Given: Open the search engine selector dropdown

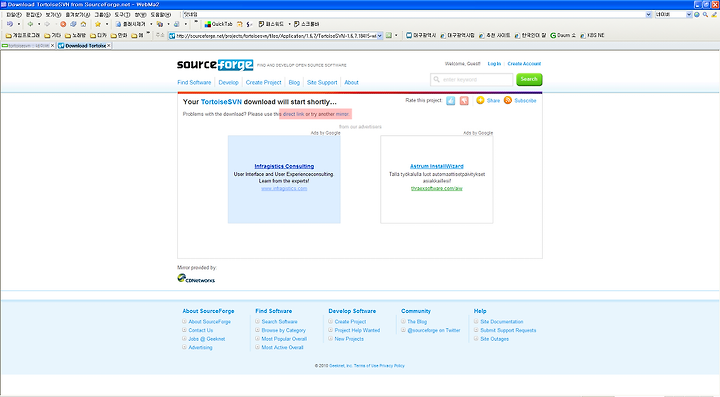Looking at the screenshot, I should 689,15.
